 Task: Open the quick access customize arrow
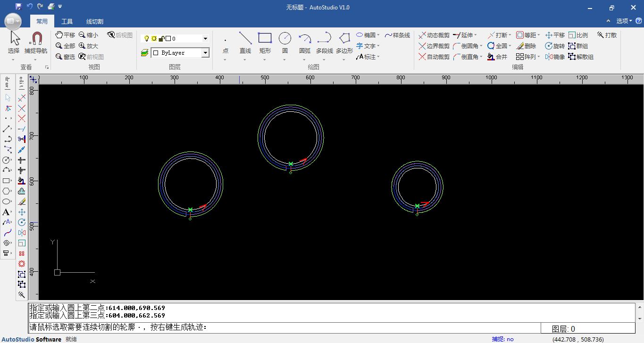[60, 7]
